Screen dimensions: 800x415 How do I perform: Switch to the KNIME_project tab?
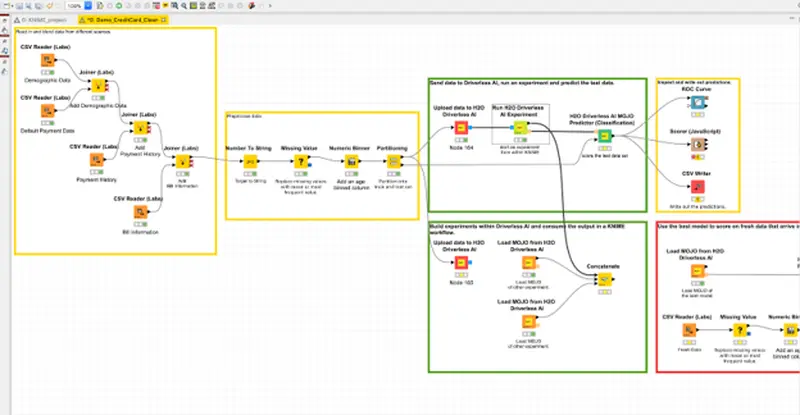(x=40, y=20)
